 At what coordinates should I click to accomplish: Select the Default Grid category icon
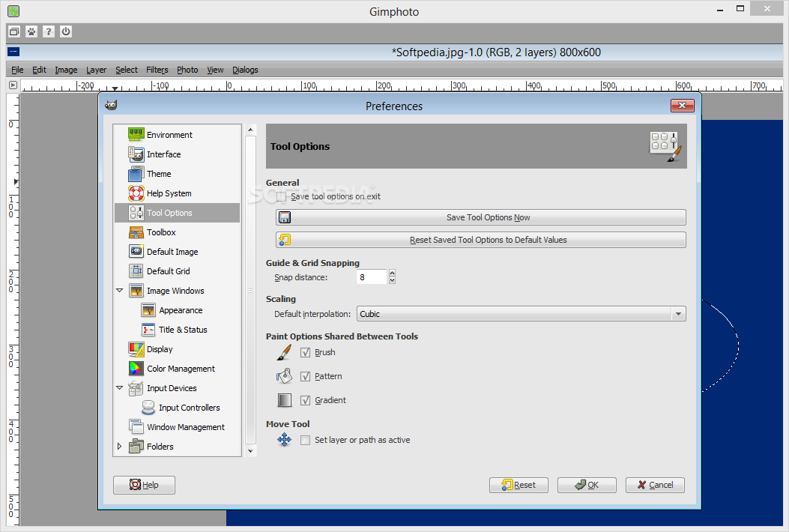point(136,270)
